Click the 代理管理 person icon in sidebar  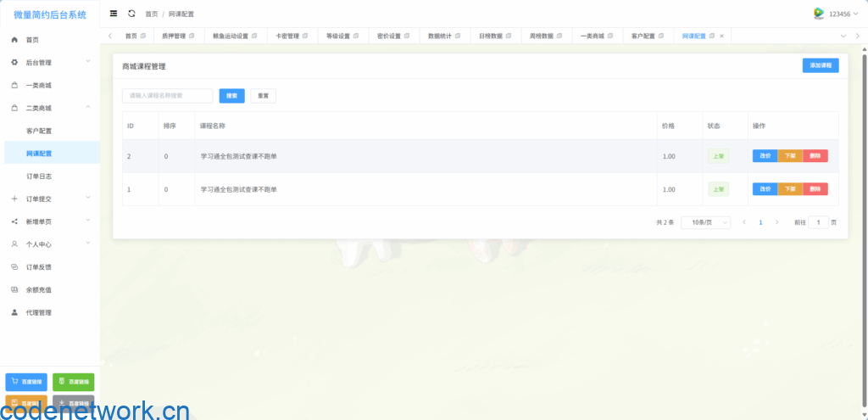coord(14,313)
